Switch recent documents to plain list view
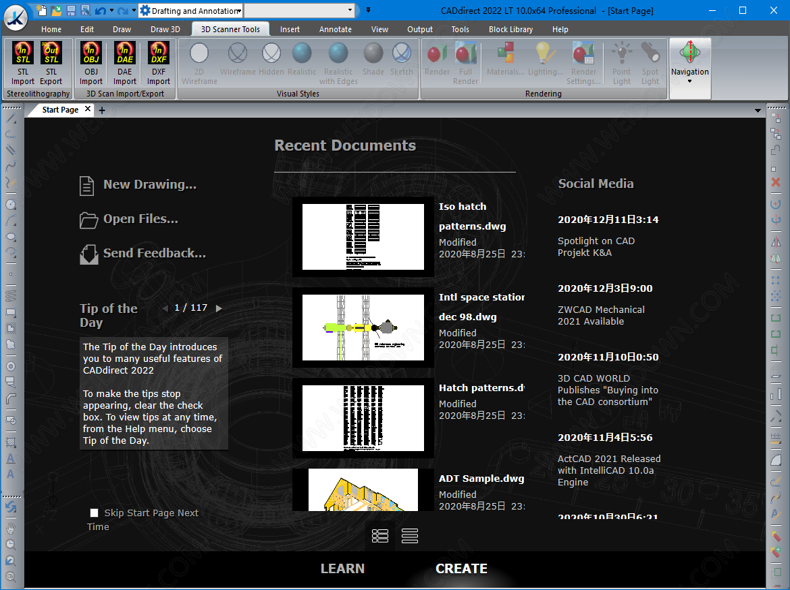Screen dimensions: 790x590 [410, 536]
